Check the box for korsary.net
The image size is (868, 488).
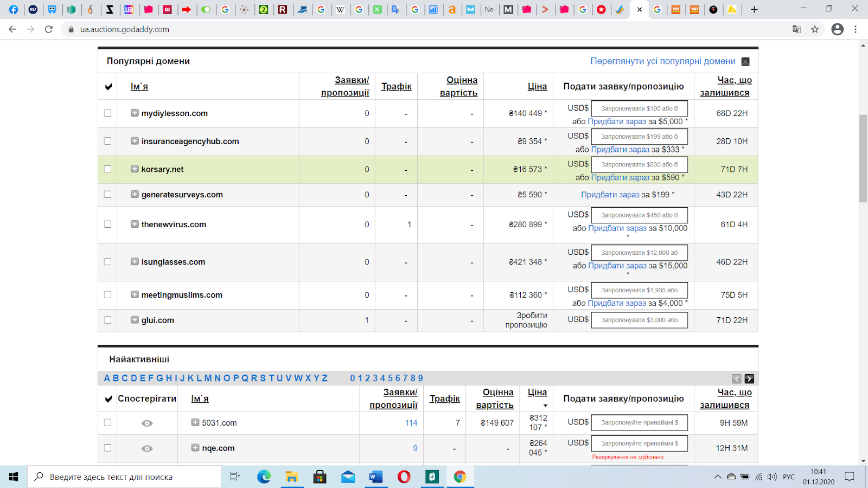click(x=107, y=169)
